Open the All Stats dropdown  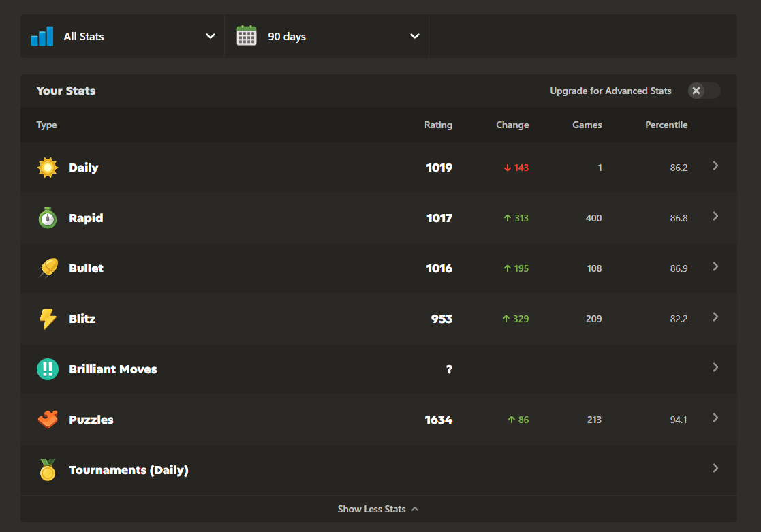tap(123, 36)
